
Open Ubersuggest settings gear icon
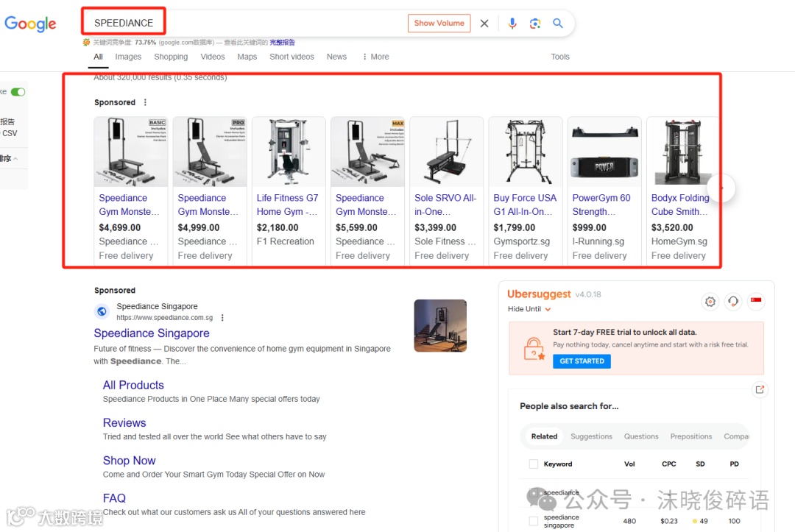710,302
